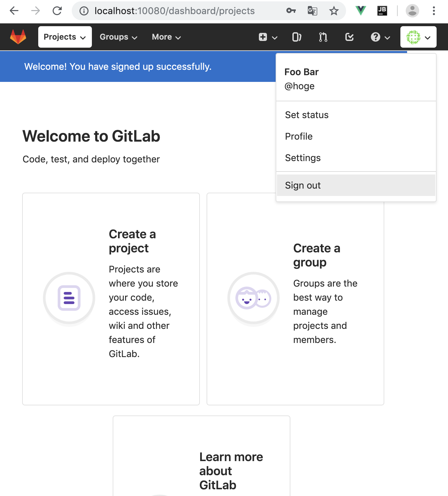The width and height of the screenshot is (448, 496).
Task: Open JetBrains extension icon
Action: tap(382, 11)
